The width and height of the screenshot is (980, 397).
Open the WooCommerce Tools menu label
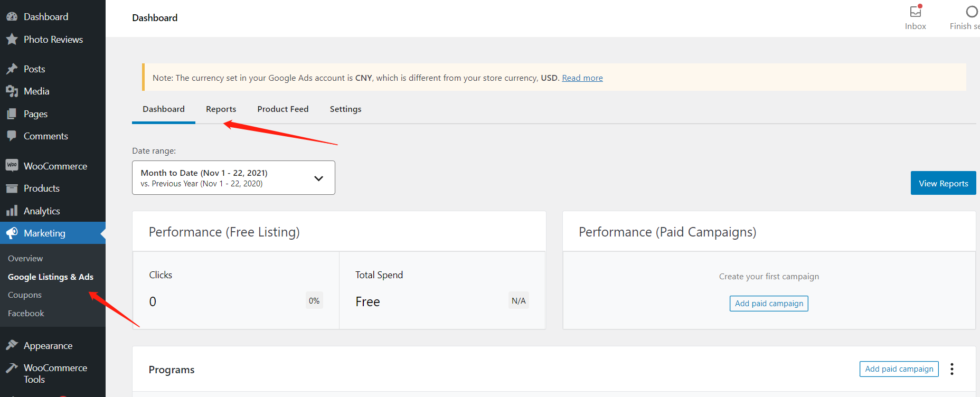55,374
